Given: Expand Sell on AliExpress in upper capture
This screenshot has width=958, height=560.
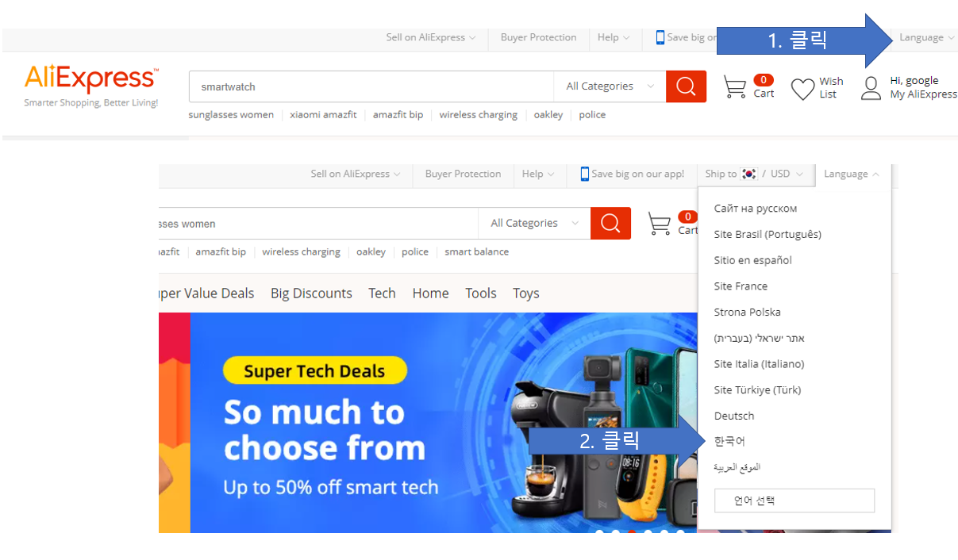Looking at the screenshot, I should point(431,37).
